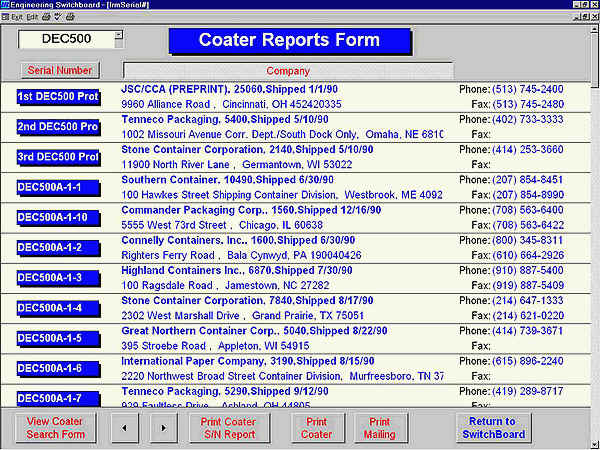This screenshot has width=600, height=450.
Task: Click the 2220 Northwest Broad Street address
Action: [x=282, y=376]
